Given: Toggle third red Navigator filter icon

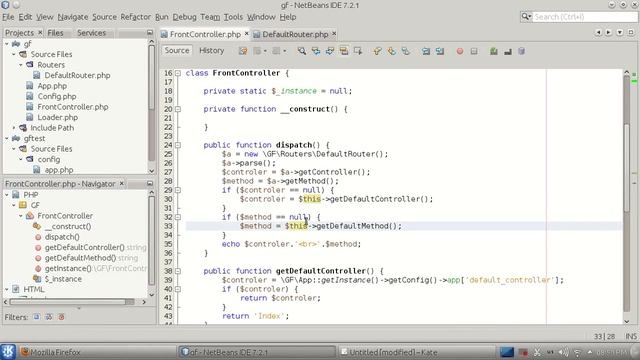Looking at the screenshot, I should (62, 317).
